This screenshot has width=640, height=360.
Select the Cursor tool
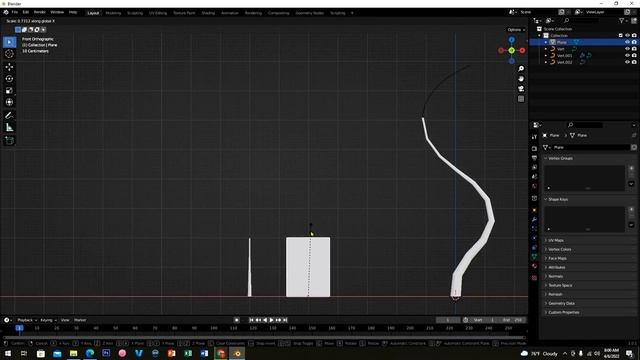click(9, 54)
